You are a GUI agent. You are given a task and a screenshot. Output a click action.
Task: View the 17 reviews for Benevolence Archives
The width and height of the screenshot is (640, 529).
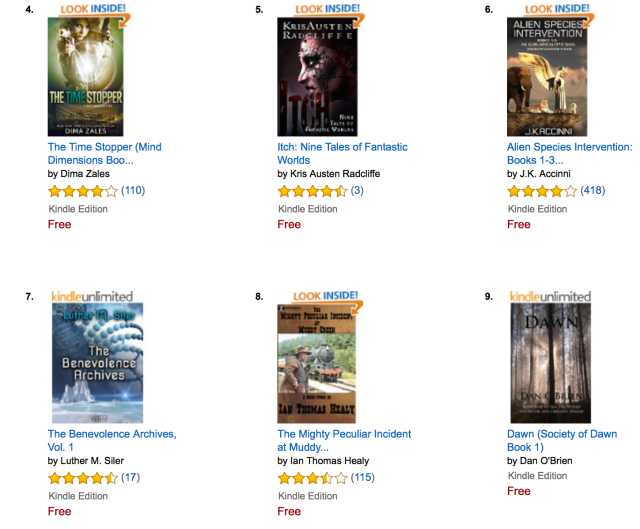coord(130,478)
